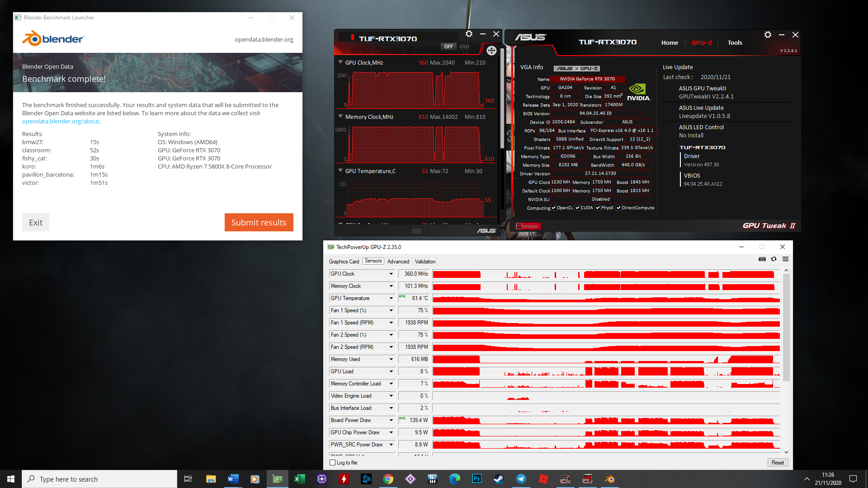Select the GPU-Z tab in ASUS GPU Tweak
Image resolution: width=868 pixels, height=488 pixels.
pos(702,42)
